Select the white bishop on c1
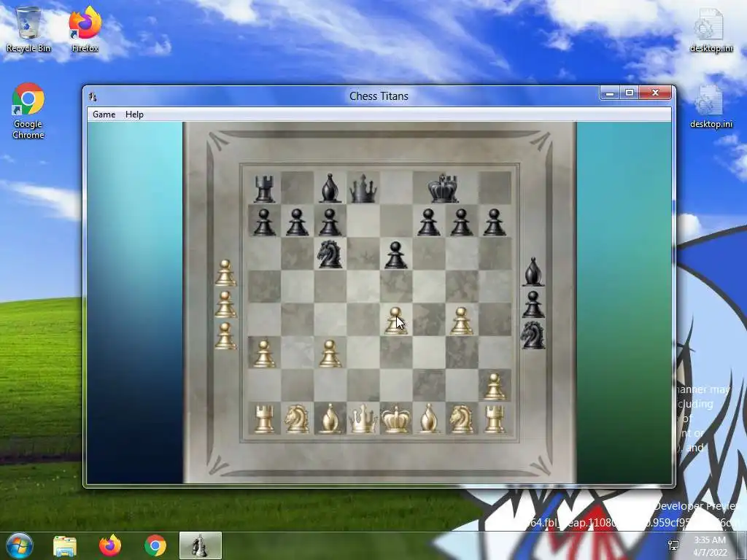Screen dimensions: 747x560 [330, 419]
